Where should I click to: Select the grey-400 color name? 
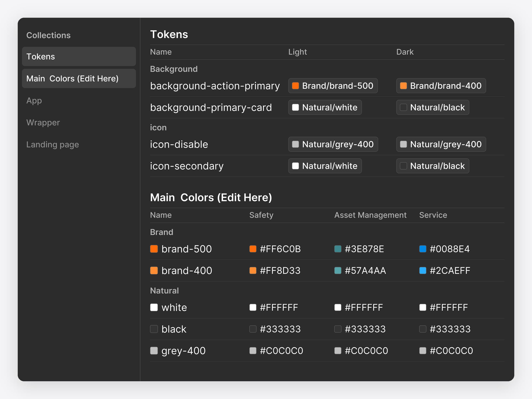pyautogui.click(x=184, y=351)
